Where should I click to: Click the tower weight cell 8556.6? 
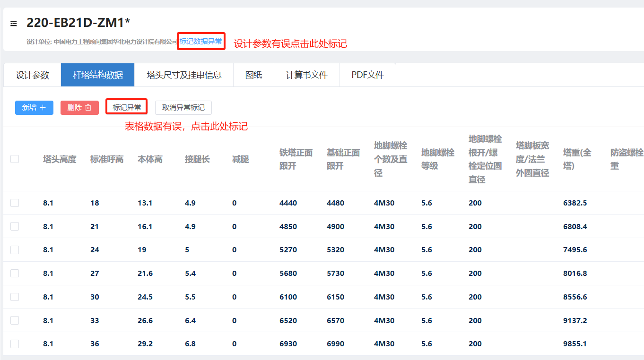pos(575,297)
